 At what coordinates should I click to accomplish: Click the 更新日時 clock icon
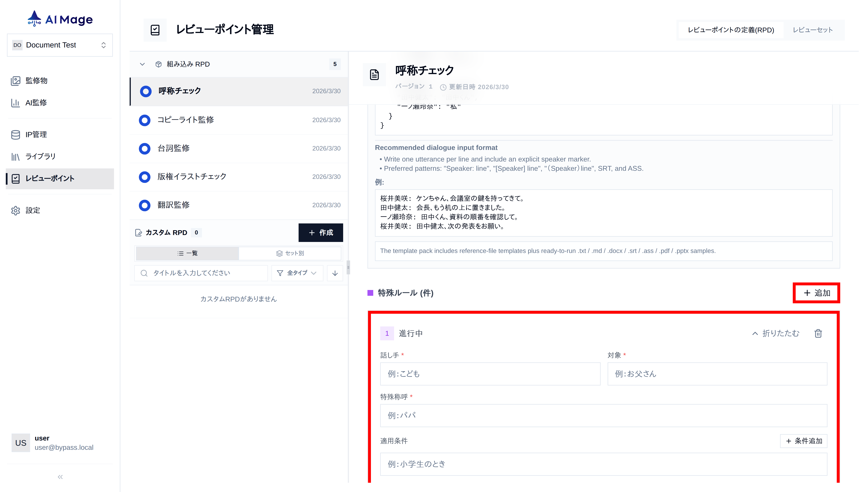tap(443, 87)
